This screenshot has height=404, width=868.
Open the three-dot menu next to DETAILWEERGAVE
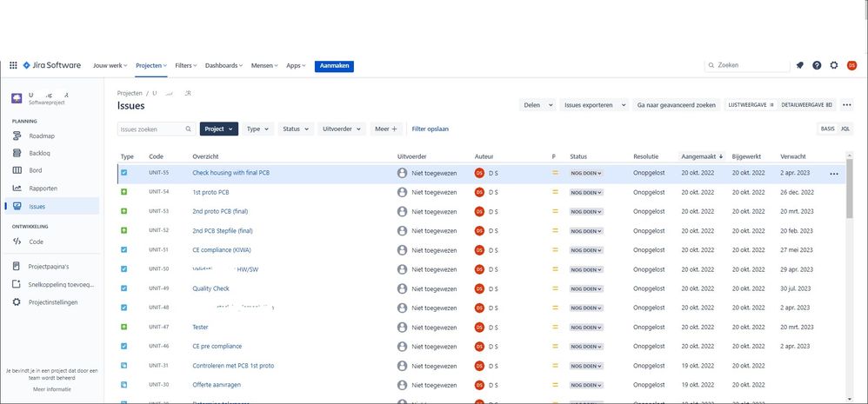[846, 105]
